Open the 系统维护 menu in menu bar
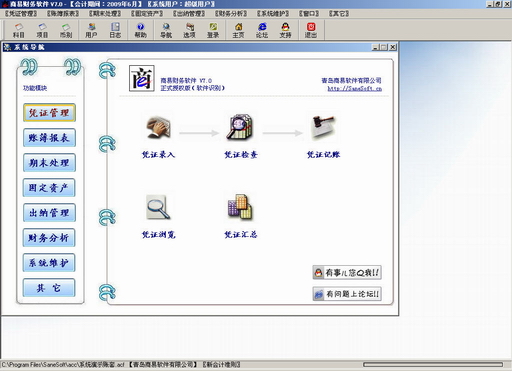Viewport: 512px width, 371px height. tap(273, 13)
